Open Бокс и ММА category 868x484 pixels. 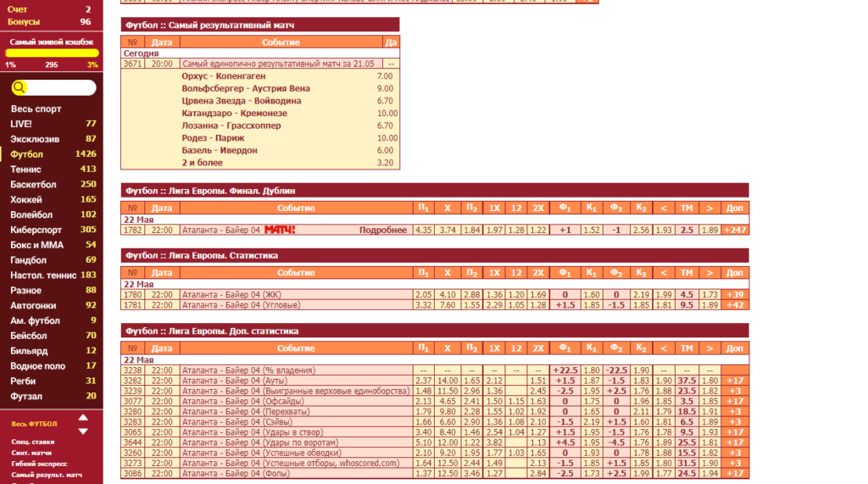[x=36, y=245]
